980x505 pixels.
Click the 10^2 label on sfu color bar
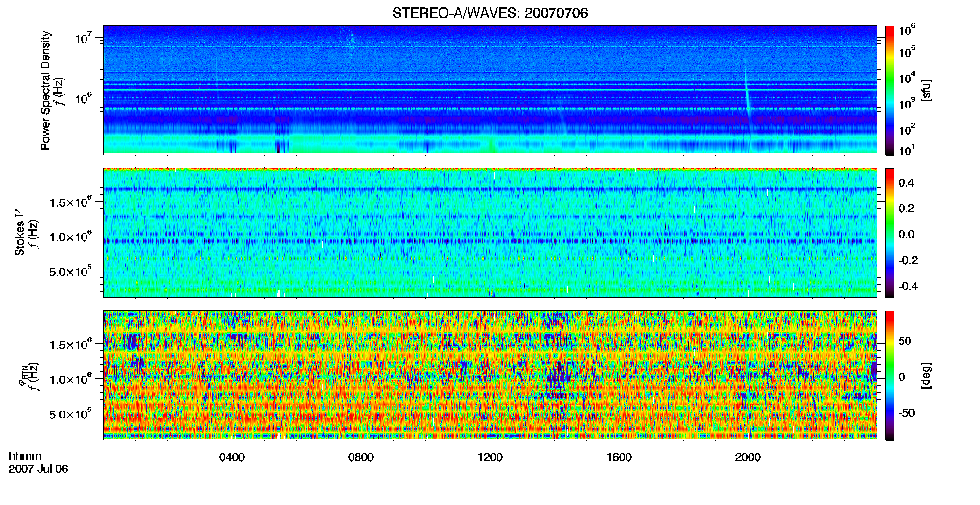[907, 129]
